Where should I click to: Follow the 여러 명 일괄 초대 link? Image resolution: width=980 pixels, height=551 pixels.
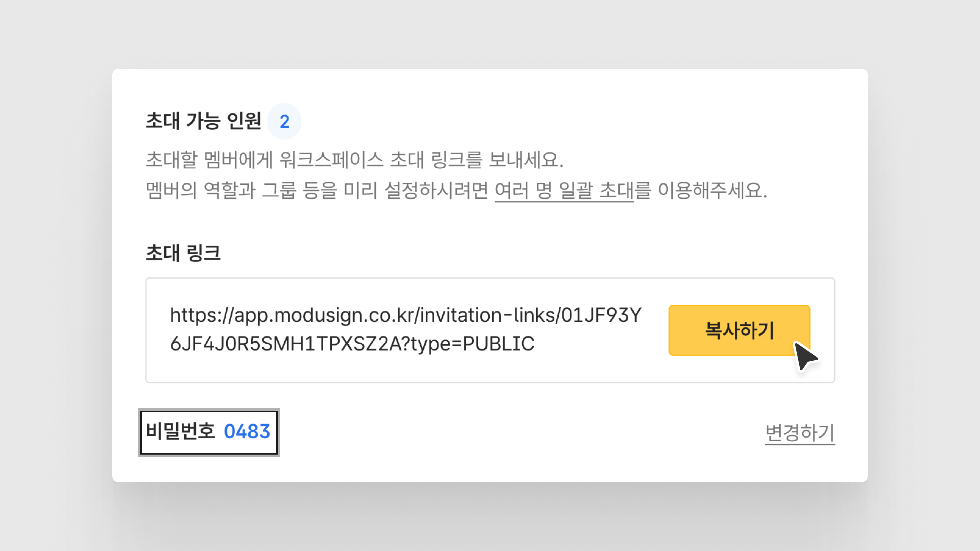pyautogui.click(x=564, y=191)
